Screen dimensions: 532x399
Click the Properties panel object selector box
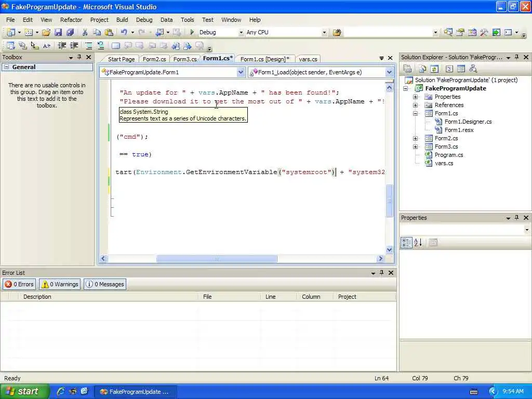pyautogui.click(x=465, y=230)
